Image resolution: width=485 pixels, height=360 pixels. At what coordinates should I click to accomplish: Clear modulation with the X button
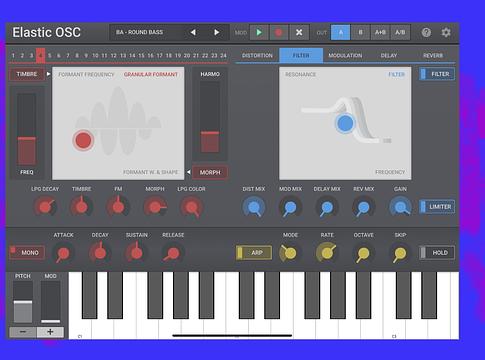[x=299, y=32]
